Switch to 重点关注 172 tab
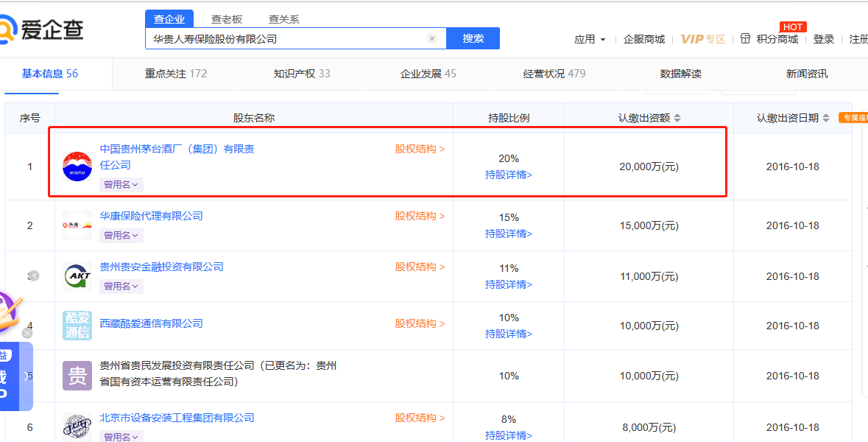 click(176, 73)
